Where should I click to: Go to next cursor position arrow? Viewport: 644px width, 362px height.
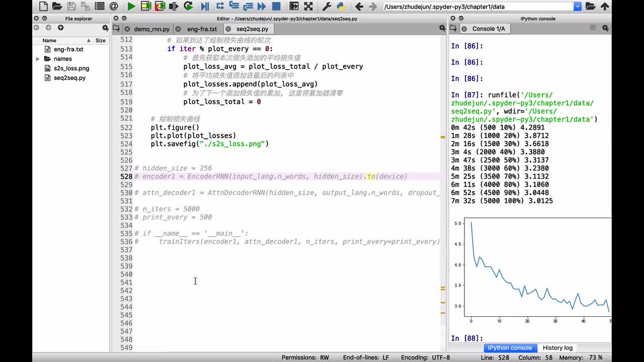coord(373,7)
